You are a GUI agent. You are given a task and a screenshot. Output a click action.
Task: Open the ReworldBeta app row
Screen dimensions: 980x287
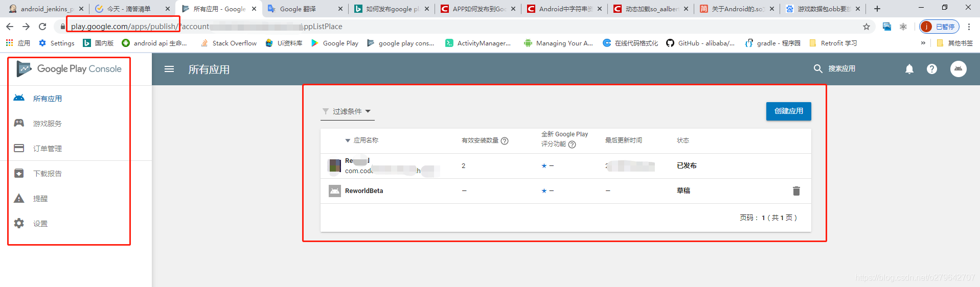coord(565,191)
